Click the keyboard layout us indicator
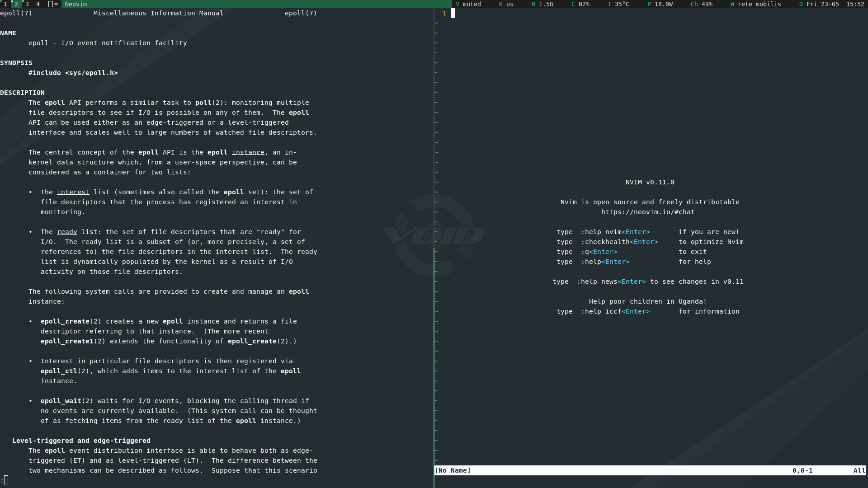Viewport: 868px width, 488px height. tap(506, 4)
